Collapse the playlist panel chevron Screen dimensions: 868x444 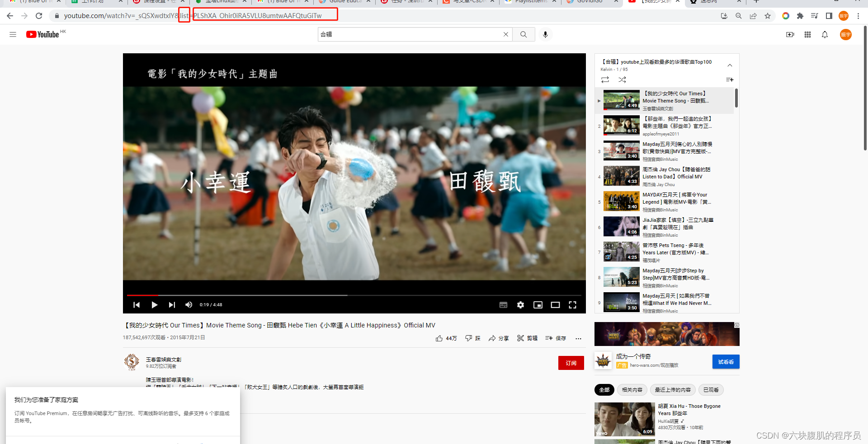(x=730, y=65)
